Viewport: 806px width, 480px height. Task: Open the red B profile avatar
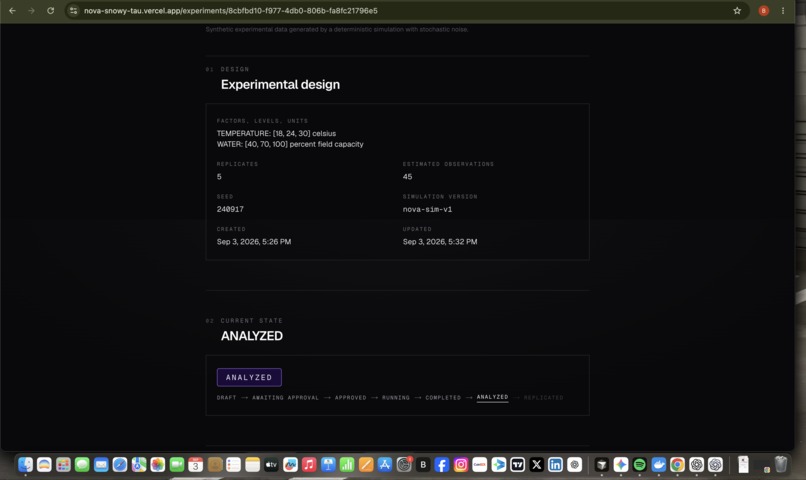764,10
